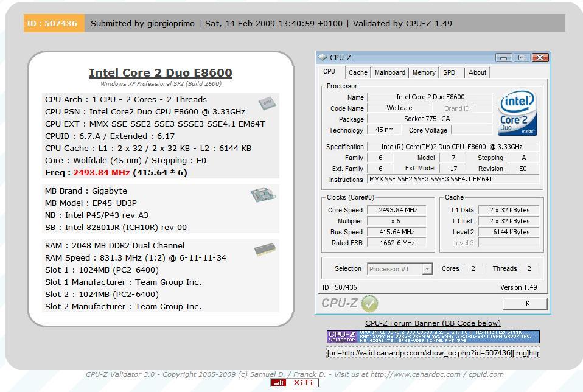Click the Name field showing Intel Core 2 Duo E8600
583x392 pixels.
430,97
